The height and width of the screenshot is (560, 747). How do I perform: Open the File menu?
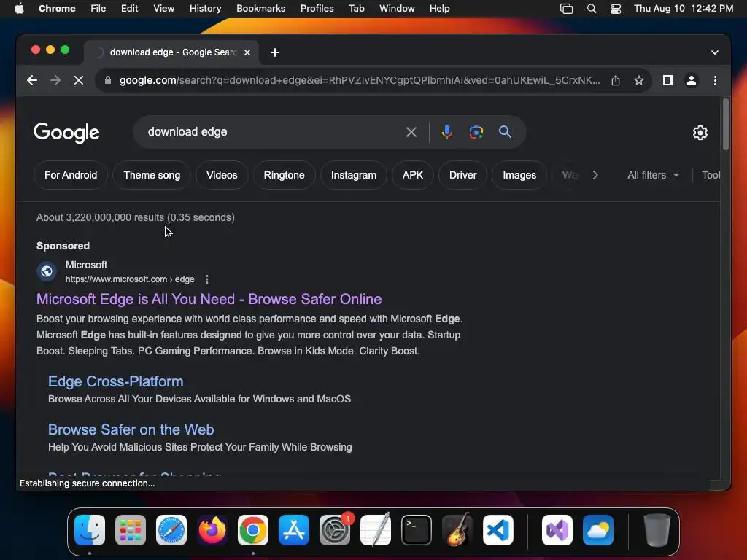(98, 9)
